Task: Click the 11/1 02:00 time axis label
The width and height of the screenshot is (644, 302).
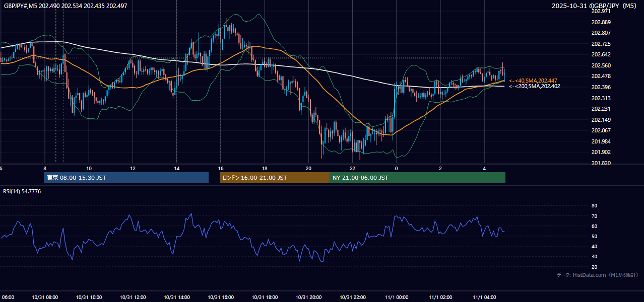Action: [440, 297]
